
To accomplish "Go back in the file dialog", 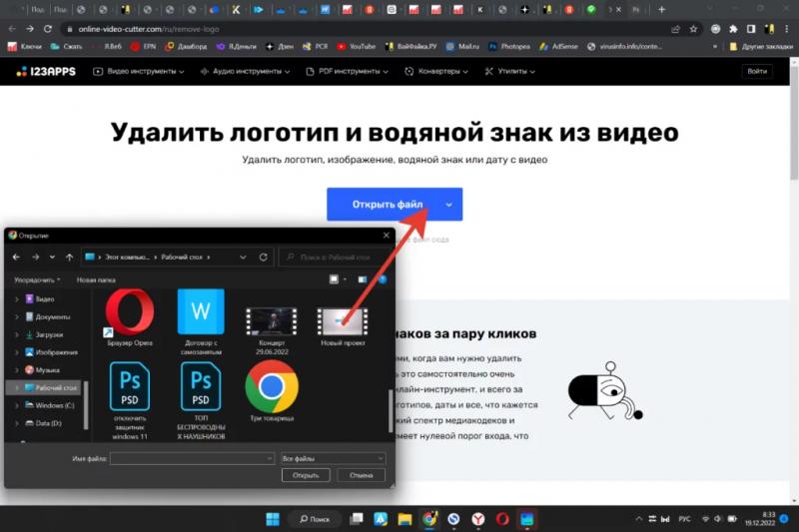I will 16,258.
